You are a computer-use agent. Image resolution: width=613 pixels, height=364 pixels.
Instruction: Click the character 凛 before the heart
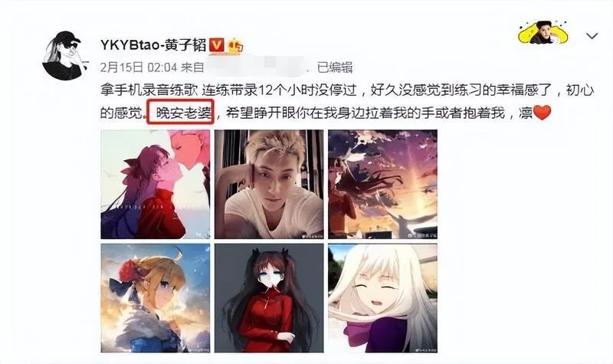pos(526,113)
